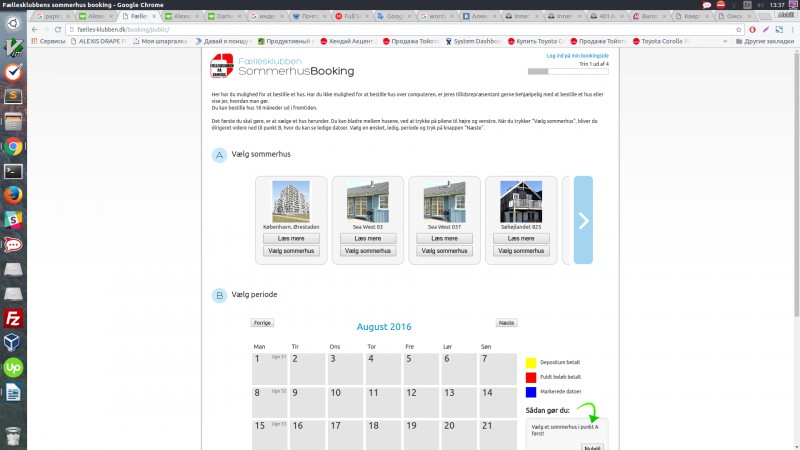
Task: Open LibreOffice Writer from launcher
Action: click(x=13, y=392)
